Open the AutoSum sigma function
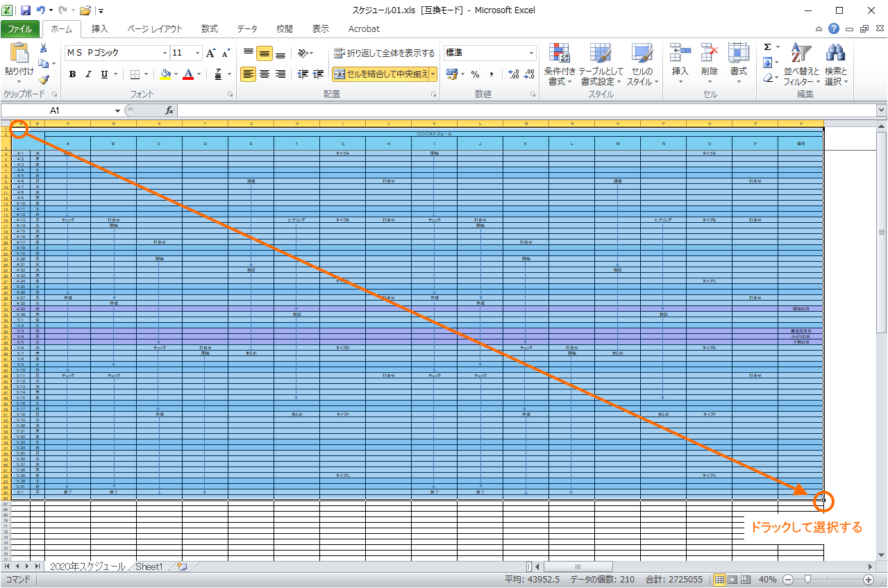This screenshot has width=888, height=588. click(x=768, y=47)
